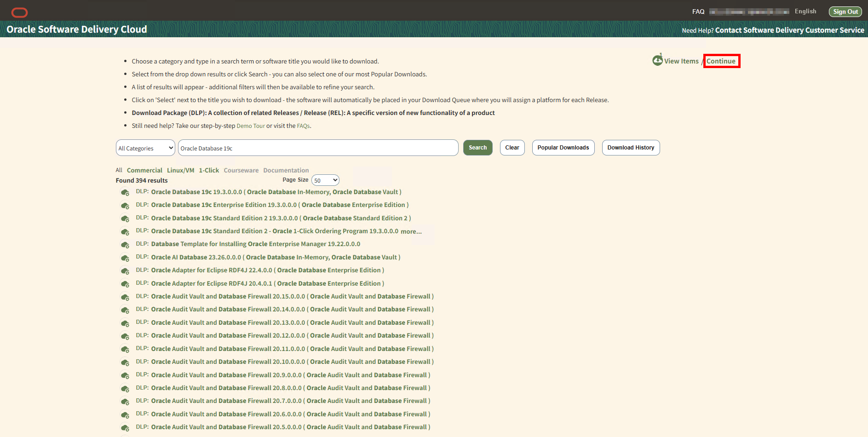Add Audit Vault Firewall 20.15.0.0.0 via cloud icon
868x437 pixels.
click(x=125, y=297)
